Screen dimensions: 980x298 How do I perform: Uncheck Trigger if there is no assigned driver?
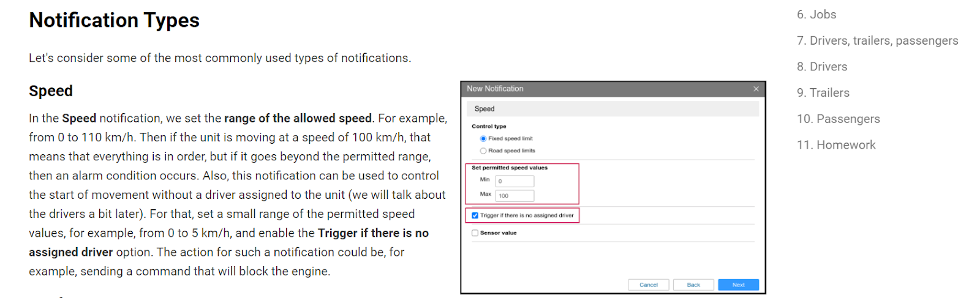coord(475,215)
